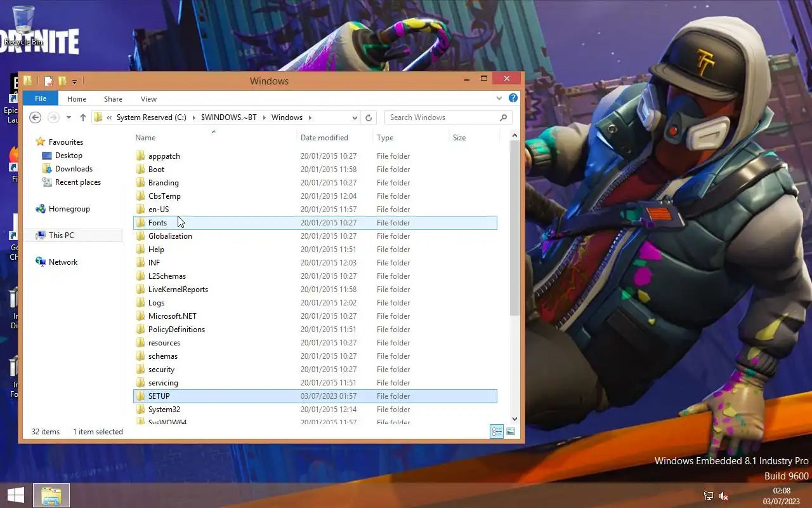Viewport: 812px width, 508px height.
Task: Click the network tray icon
Action: click(709, 496)
